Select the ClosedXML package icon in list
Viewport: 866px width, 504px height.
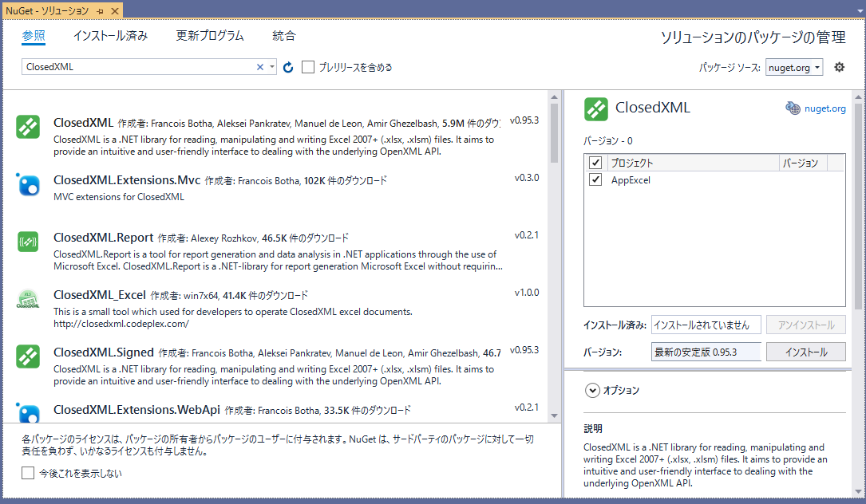point(28,127)
